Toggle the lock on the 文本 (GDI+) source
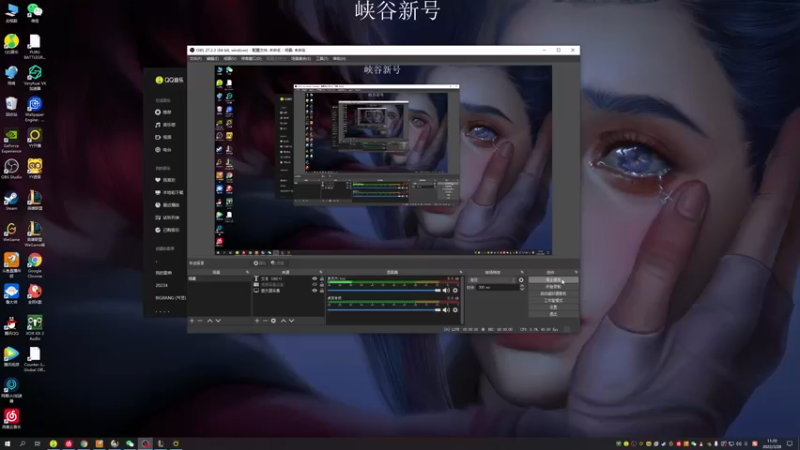Screen dimensions: 800x450 (321, 279)
